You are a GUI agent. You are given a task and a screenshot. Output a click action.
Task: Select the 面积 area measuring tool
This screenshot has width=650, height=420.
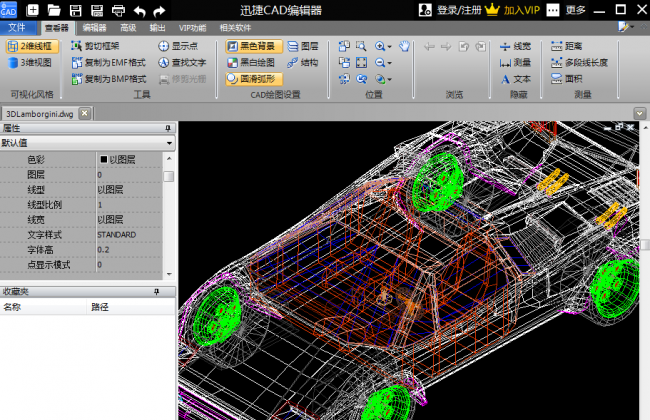(x=567, y=79)
